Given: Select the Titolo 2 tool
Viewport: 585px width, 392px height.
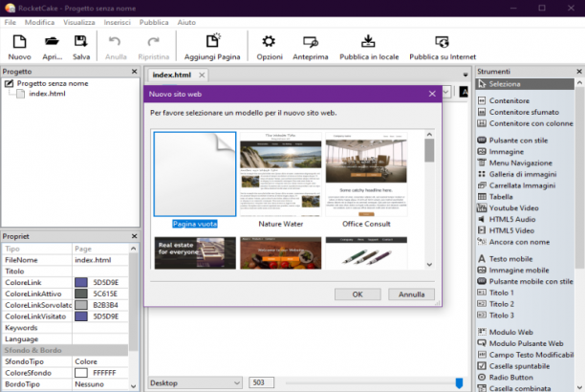Looking at the screenshot, I should [x=496, y=304].
